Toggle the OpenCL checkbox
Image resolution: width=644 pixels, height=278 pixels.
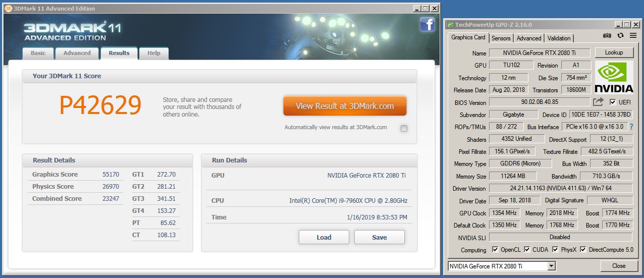click(x=495, y=249)
